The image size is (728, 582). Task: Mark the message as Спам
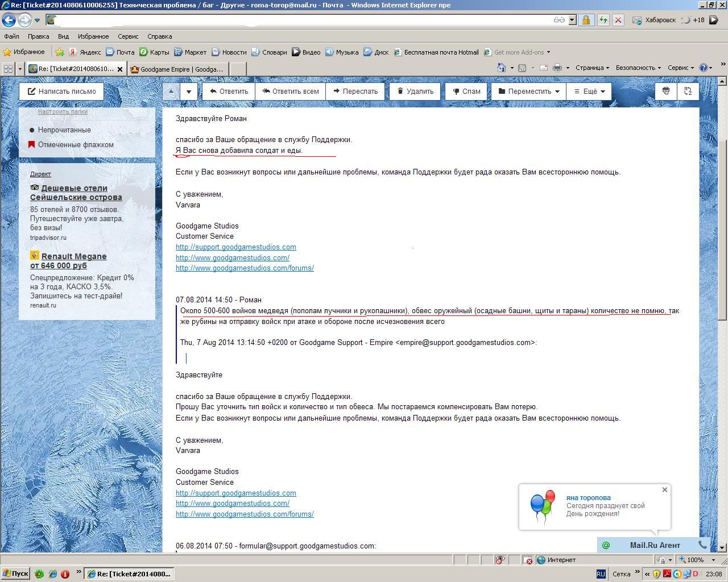(x=466, y=91)
